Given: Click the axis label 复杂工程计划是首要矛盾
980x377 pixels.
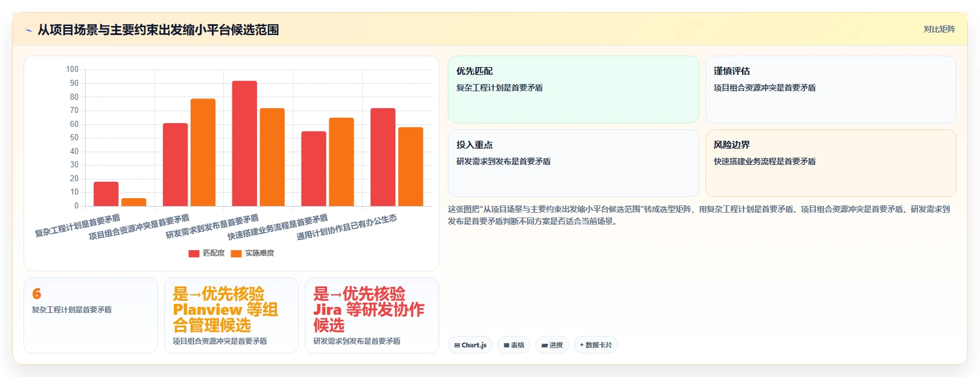Looking at the screenshot, I should click(x=77, y=225).
